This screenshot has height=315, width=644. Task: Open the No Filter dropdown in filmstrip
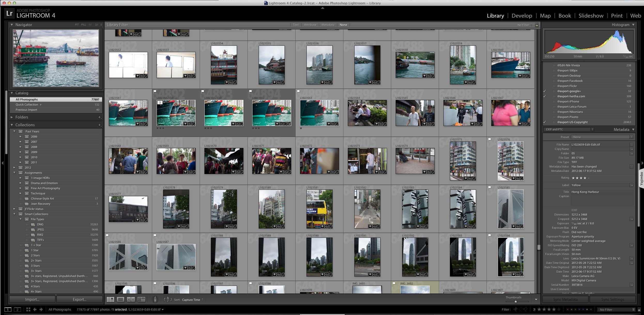coord(616,310)
